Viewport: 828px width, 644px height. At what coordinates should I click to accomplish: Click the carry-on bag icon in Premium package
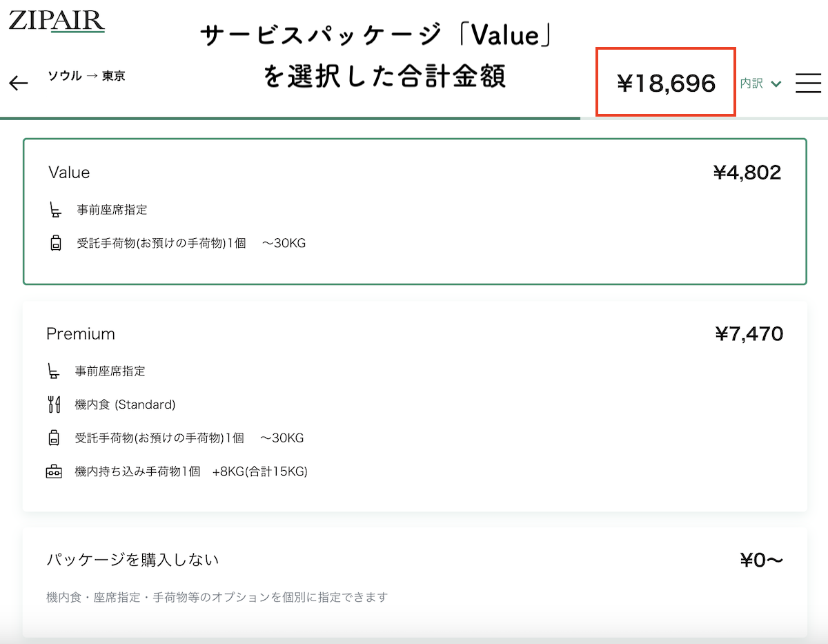[54, 471]
